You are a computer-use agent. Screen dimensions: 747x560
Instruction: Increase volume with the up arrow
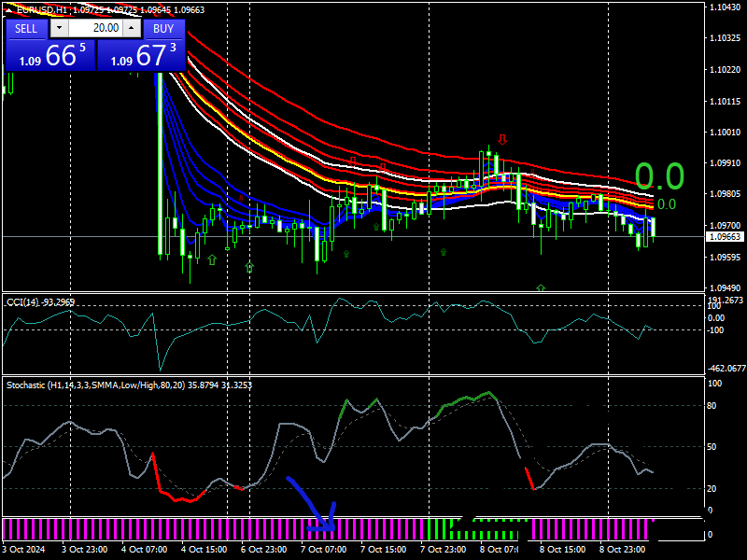[x=131, y=28]
